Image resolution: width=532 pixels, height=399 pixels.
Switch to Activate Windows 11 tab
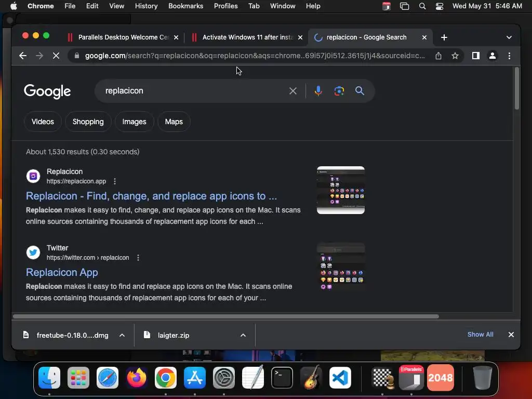click(x=247, y=37)
